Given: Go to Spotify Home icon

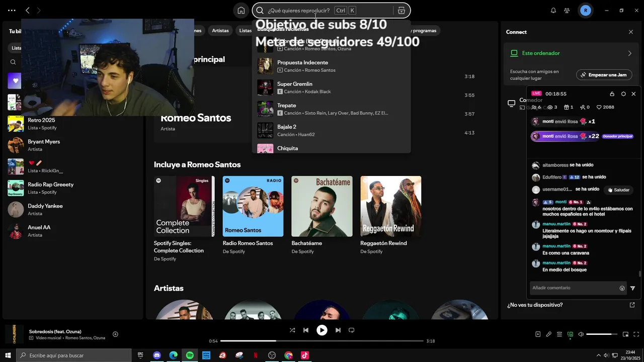Looking at the screenshot, I should [241, 10].
